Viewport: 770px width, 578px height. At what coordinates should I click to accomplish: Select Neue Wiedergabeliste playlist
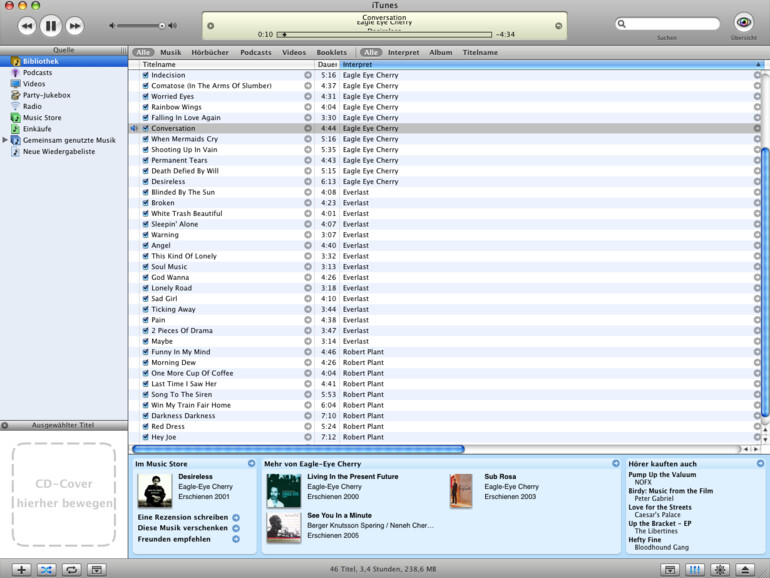[59, 152]
